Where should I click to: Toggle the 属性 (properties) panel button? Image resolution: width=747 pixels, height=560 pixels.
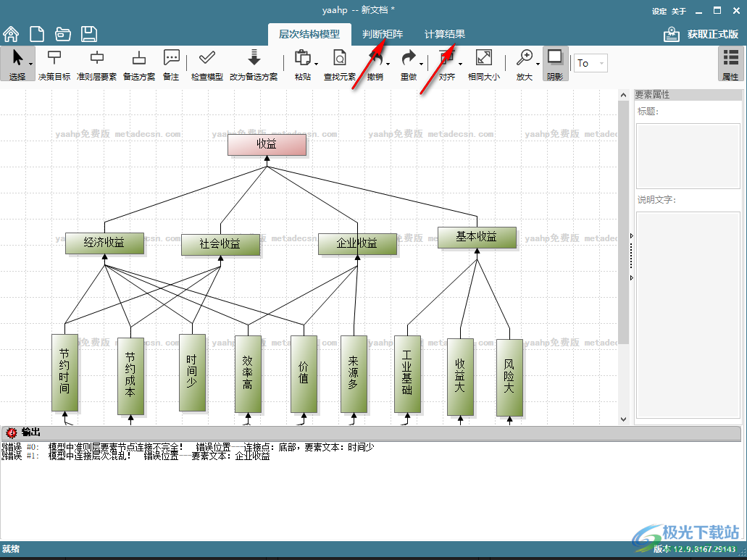click(730, 64)
